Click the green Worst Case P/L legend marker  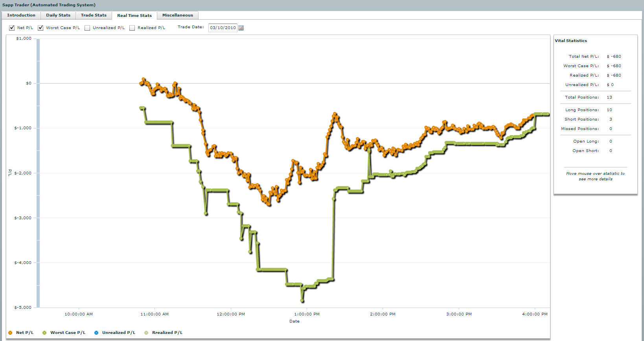44,333
